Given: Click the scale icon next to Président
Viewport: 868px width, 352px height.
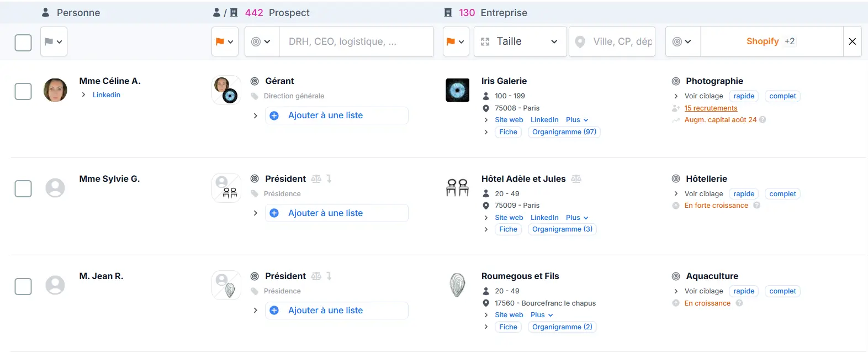Looking at the screenshot, I should click(x=316, y=178).
